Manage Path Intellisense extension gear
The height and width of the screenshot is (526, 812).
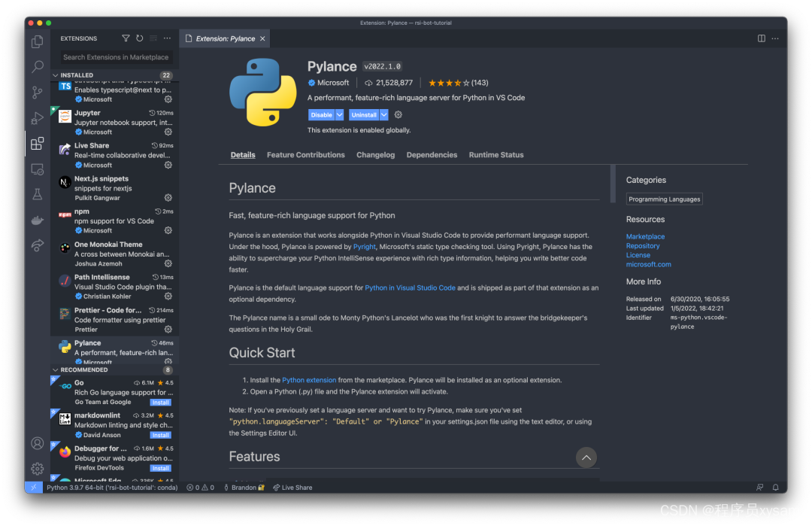pos(168,296)
